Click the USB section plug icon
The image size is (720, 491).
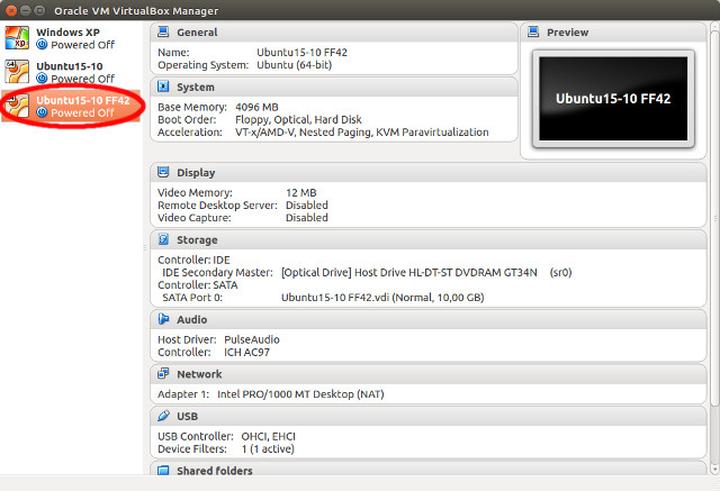(163, 416)
